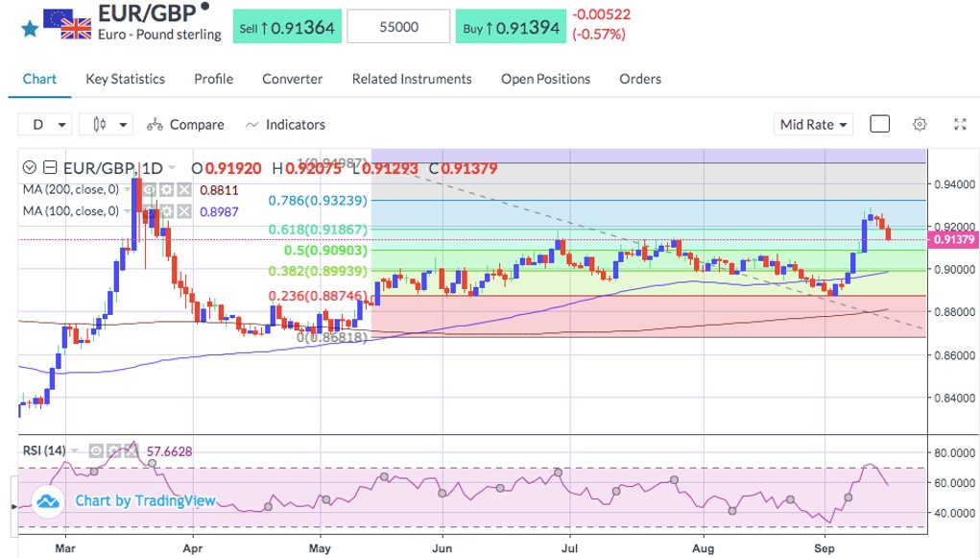This screenshot has width=980, height=558.
Task: Open settings gear for MA 100
Action: click(166, 211)
